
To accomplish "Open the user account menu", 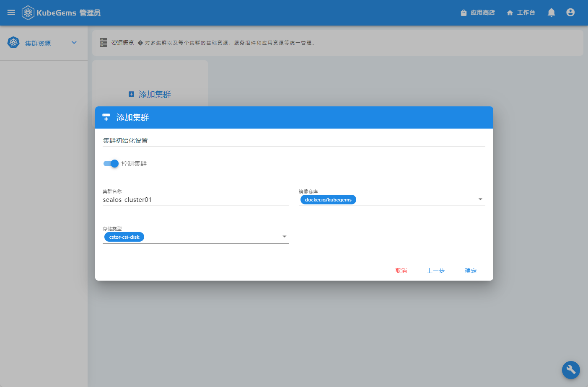I will click(570, 13).
